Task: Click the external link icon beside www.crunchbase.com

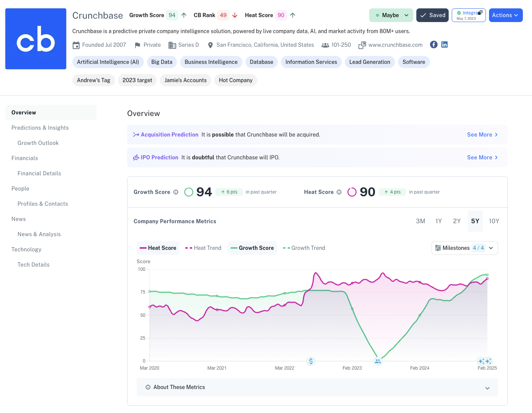Action: point(362,45)
